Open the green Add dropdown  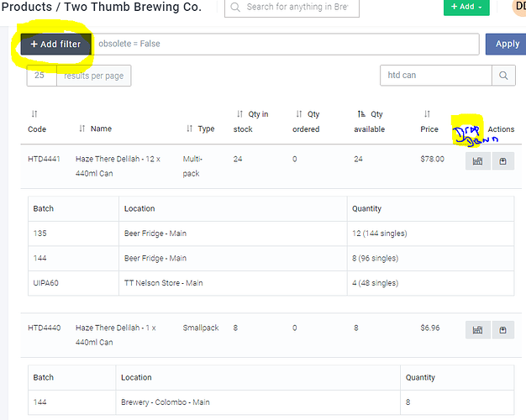tap(466, 7)
